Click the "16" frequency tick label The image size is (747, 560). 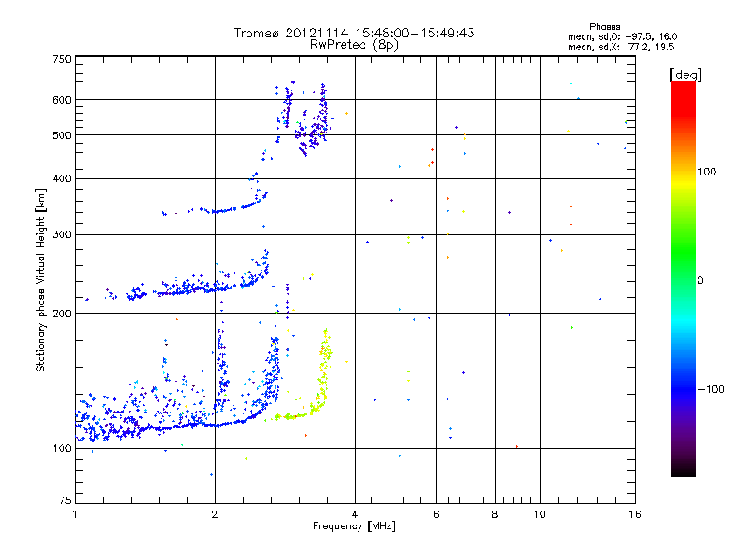[x=635, y=514]
